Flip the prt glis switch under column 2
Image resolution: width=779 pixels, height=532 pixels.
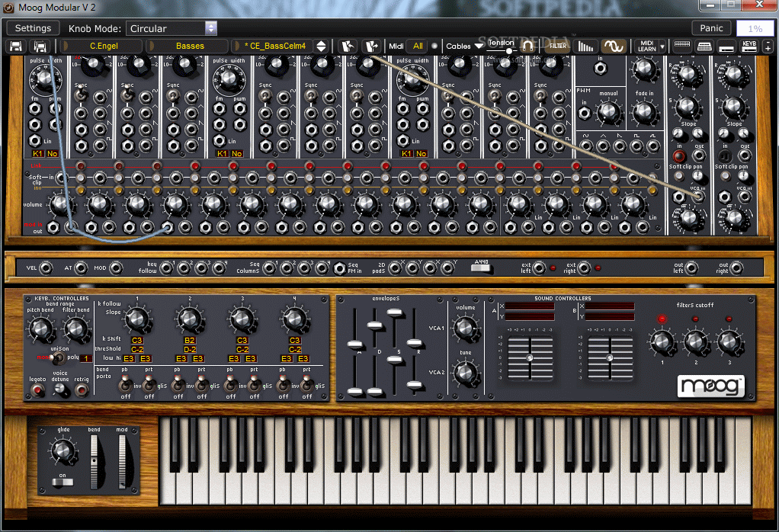click(x=202, y=384)
